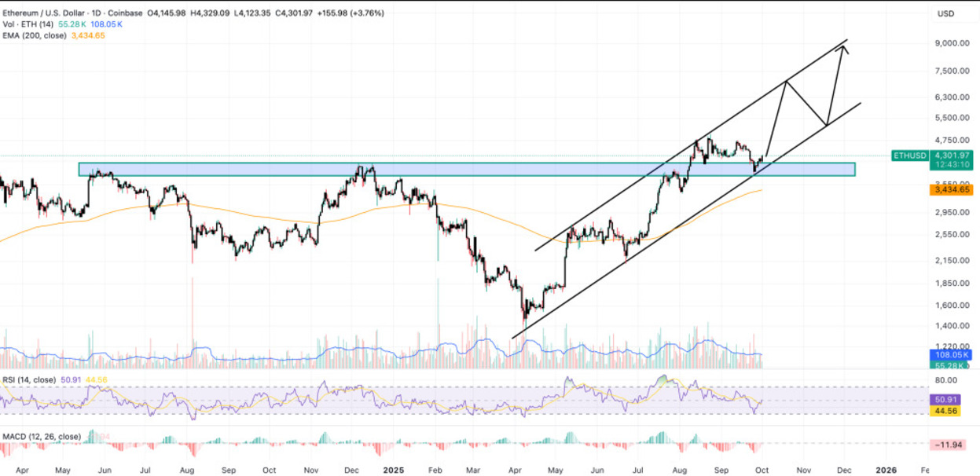Viewport: 980px width, 476px height.
Task: Click the 2026 year label on time axis
Action: 886,469
